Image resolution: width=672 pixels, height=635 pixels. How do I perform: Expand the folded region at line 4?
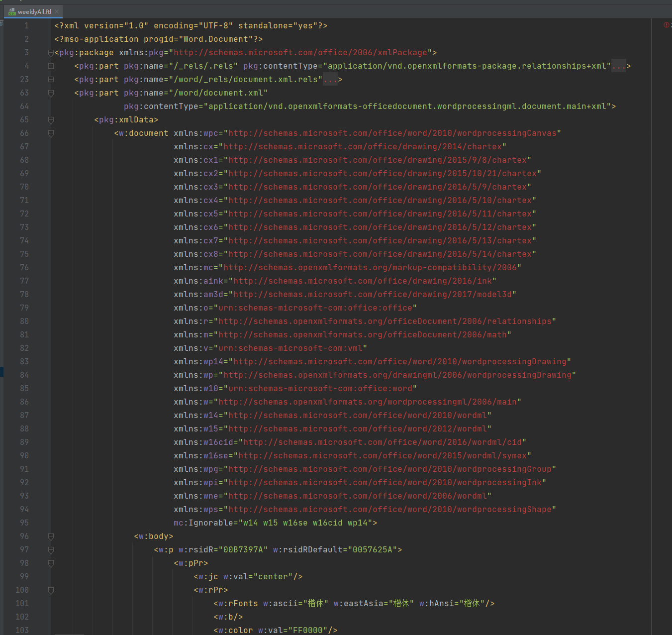(x=51, y=66)
